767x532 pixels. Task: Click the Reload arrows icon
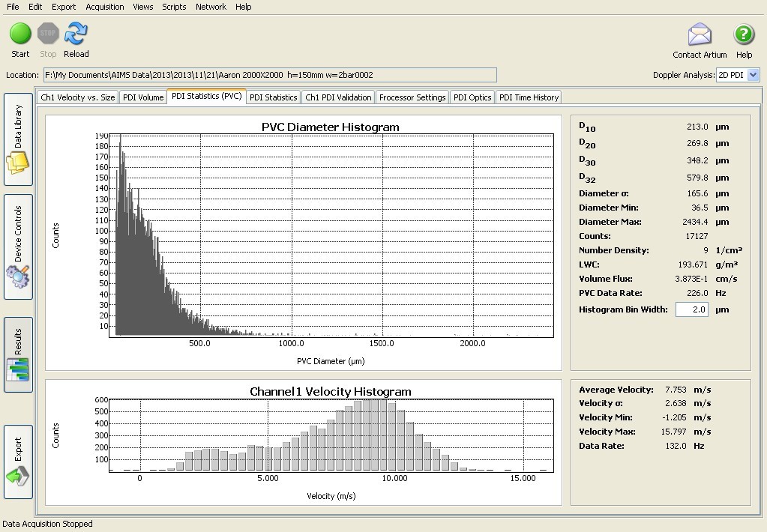[x=76, y=34]
